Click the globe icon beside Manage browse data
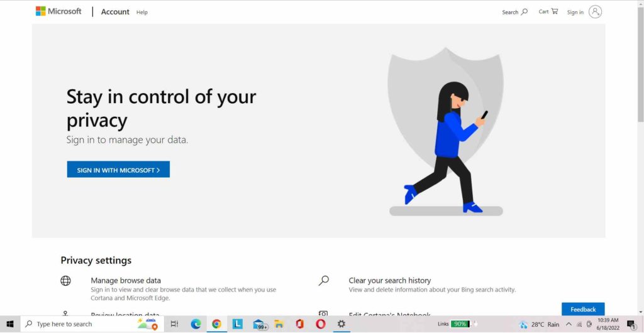 pyautogui.click(x=65, y=280)
